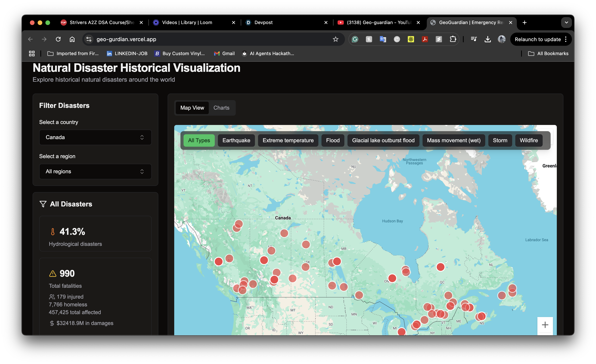596x364 pixels.
Task: Click the Grammarly extension icon
Action: point(355,39)
